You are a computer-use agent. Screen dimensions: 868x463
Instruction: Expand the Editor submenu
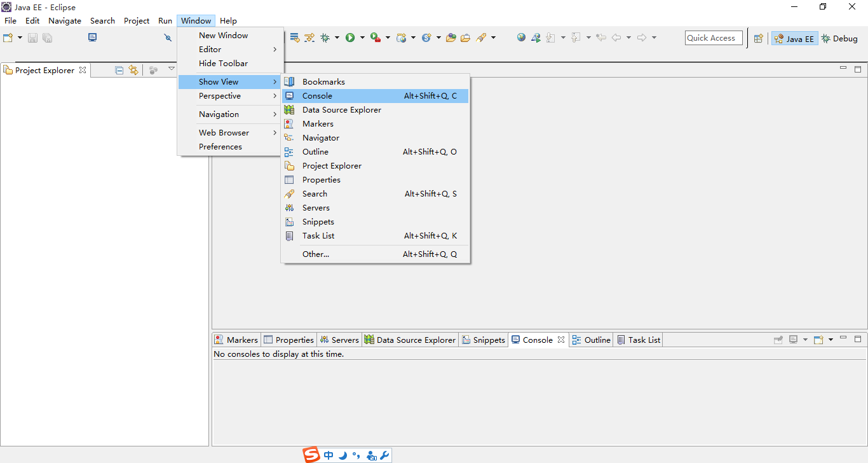[x=230, y=50]
